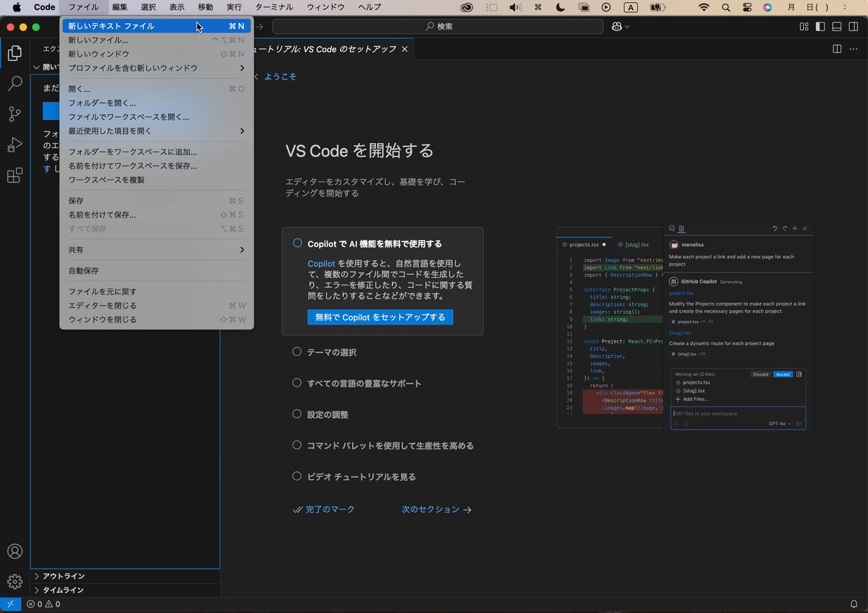The width and height of the screenshot is (868, 613).
Task: Click the Manage gear icon at bottom left
Action: (14, 581)
